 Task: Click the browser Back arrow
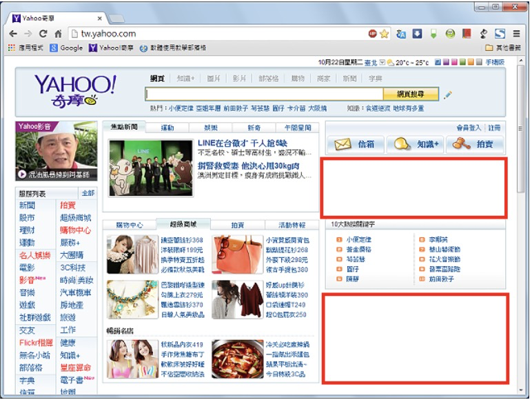13,34
